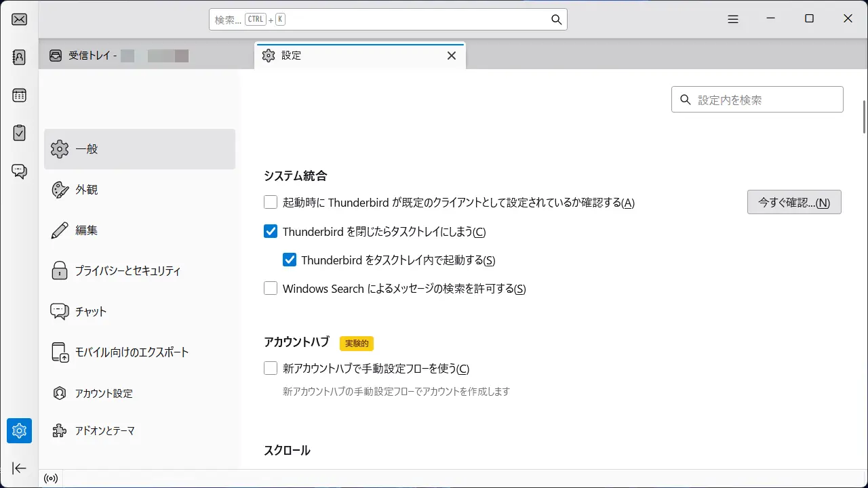The height and width of the screenshot is (488, 868).
Task: Open the Mail space icon
Action: (20, 19)
